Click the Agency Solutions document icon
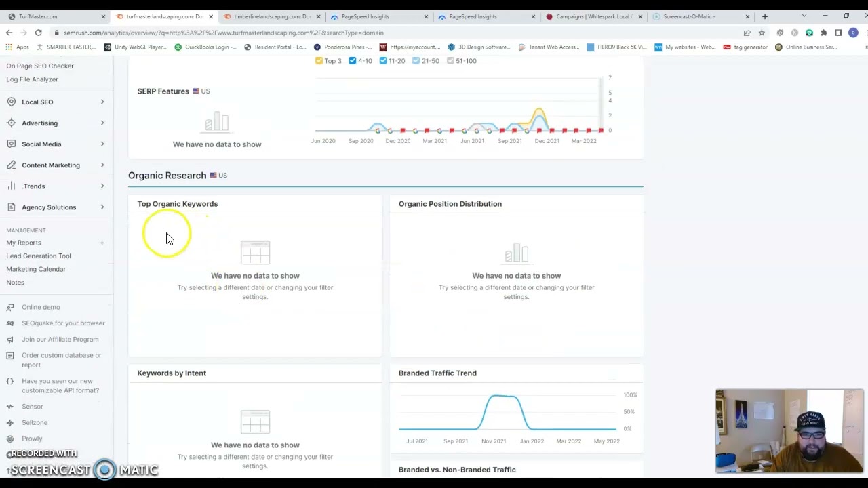Viewport: 868px width, 488px height. pos(11,207)
